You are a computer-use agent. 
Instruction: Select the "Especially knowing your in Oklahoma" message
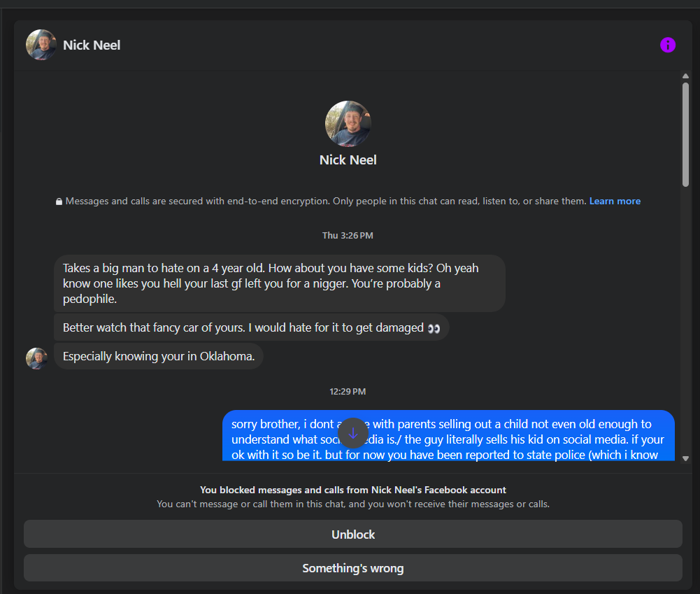[x=159, y=357]
